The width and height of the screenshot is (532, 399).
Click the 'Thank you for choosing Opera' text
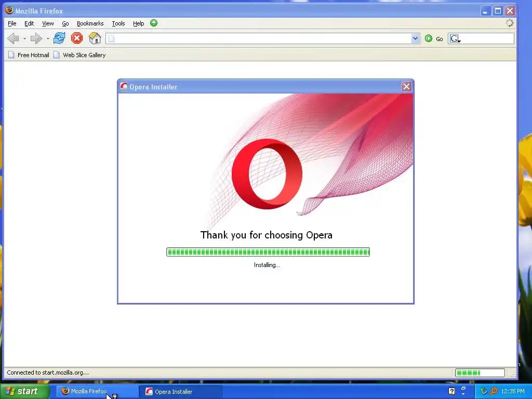click(x=267, y=235)
